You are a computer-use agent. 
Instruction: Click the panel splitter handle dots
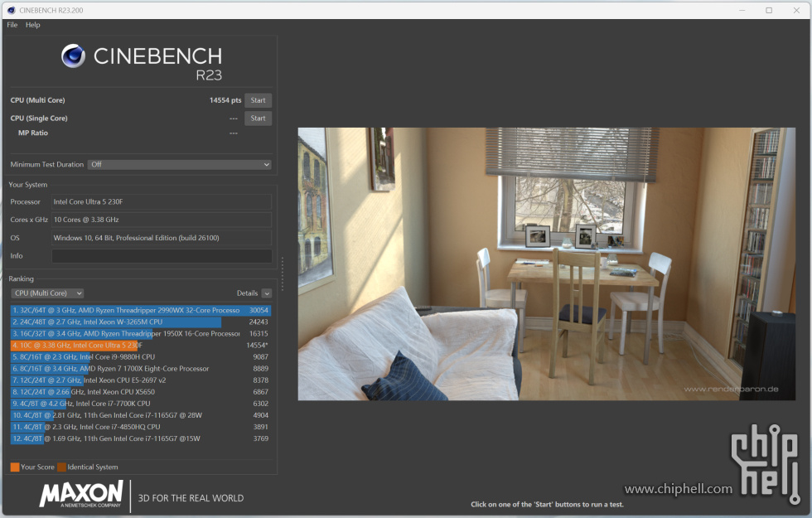coord(283,274)
